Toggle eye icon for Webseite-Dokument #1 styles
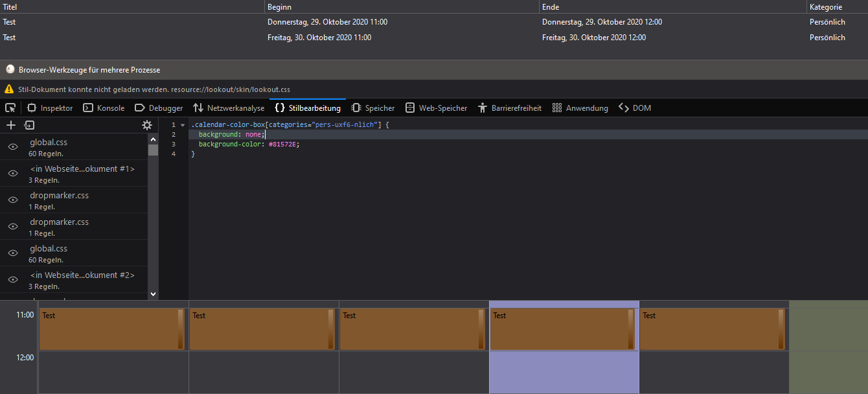 pos(12,174)
